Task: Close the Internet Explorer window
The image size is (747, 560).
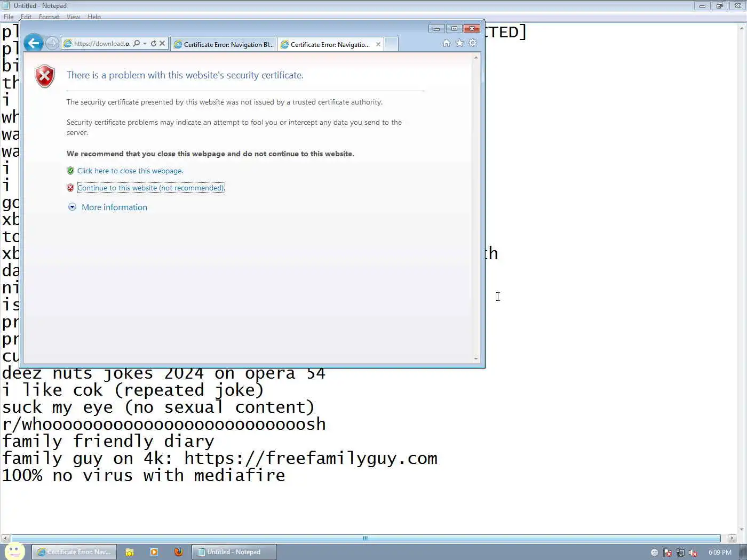Action: (472, 28)
